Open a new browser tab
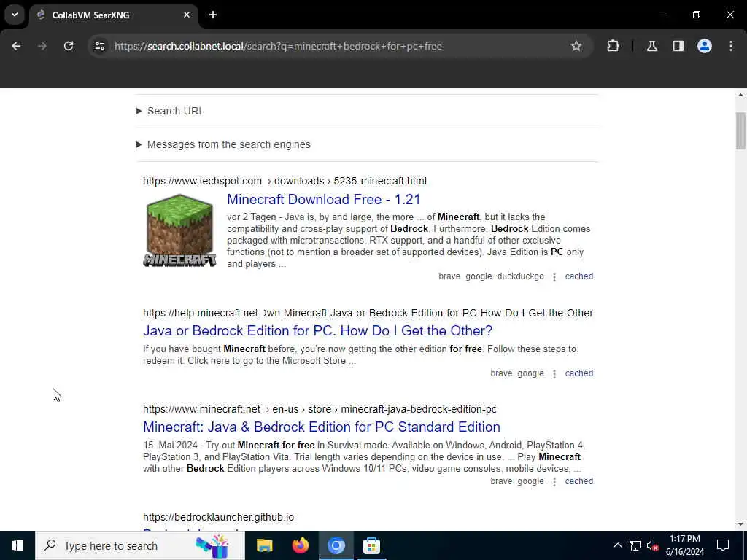747x560 pixels. click(x=213, y=15)
